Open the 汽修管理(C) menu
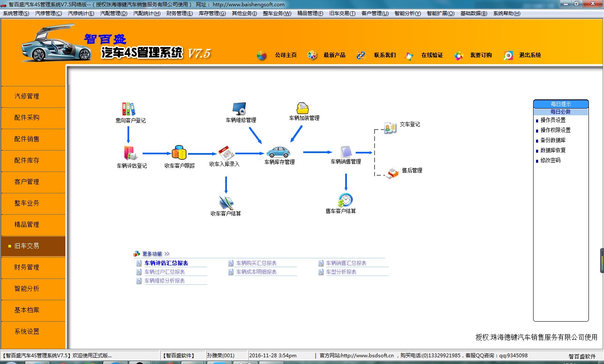 pyautogui.click(x=48, y=13)
